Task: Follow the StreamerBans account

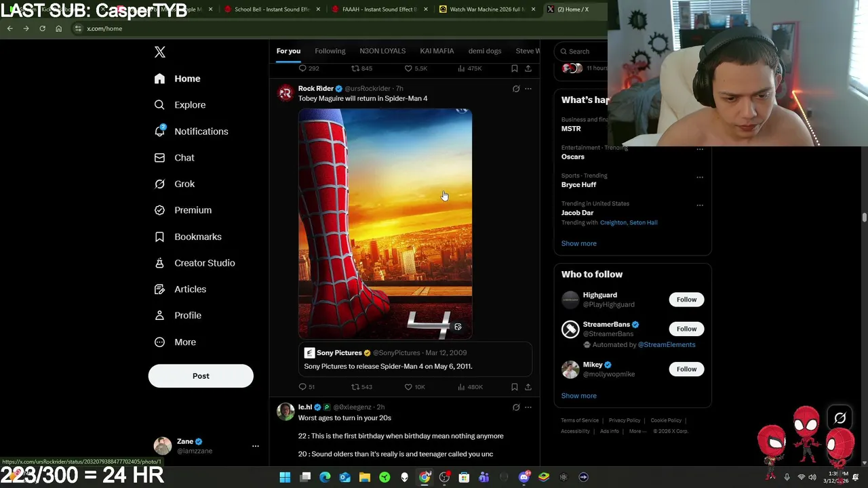Action: pyautogui.click(x=686, y=329)
